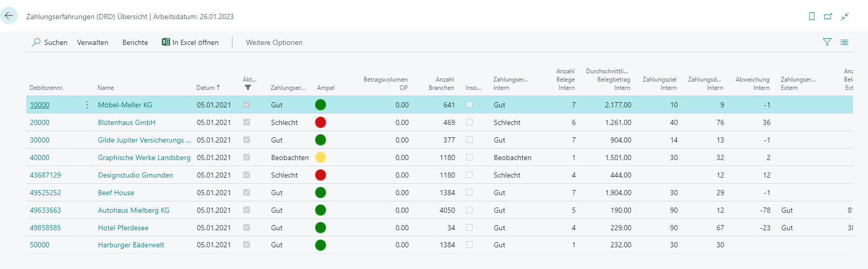Click the collapse page arrows icon
The image size is (868, 269).
tap(845, 17)
